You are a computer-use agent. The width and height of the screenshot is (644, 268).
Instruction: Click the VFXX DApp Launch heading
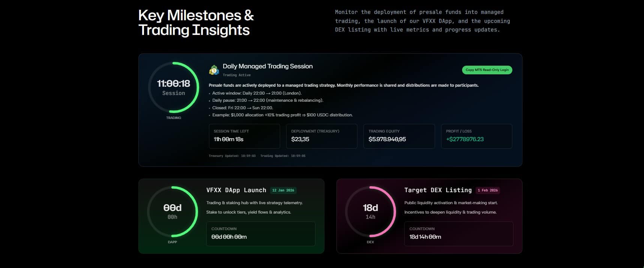(236, 190)
